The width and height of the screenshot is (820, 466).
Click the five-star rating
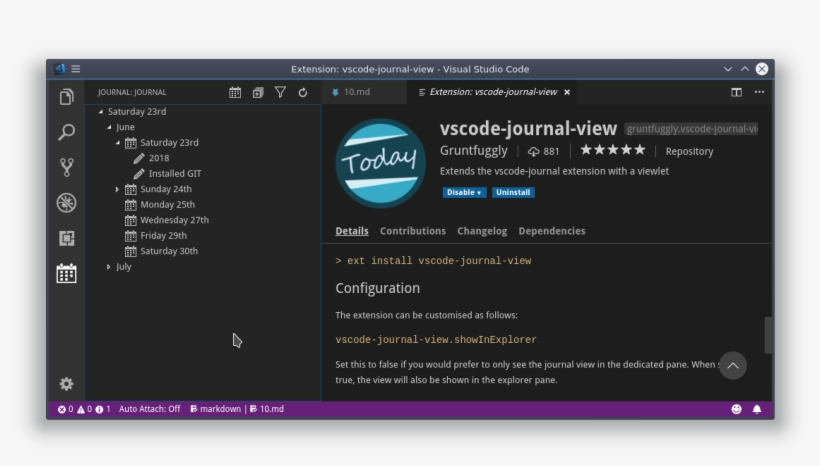[x=613, y=151]
